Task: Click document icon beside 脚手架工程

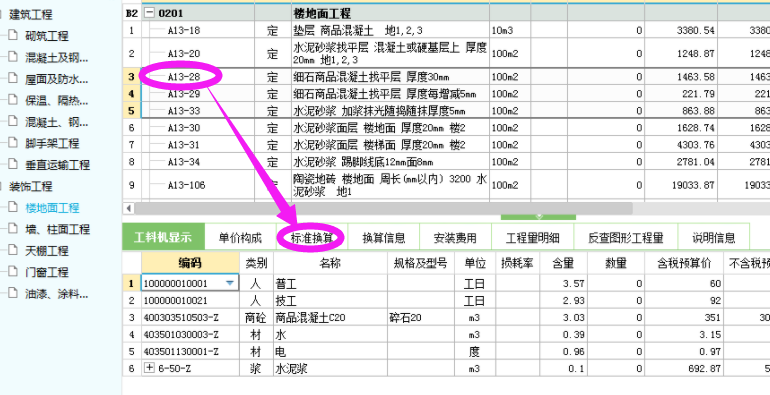Action: (x=13, y=143)
